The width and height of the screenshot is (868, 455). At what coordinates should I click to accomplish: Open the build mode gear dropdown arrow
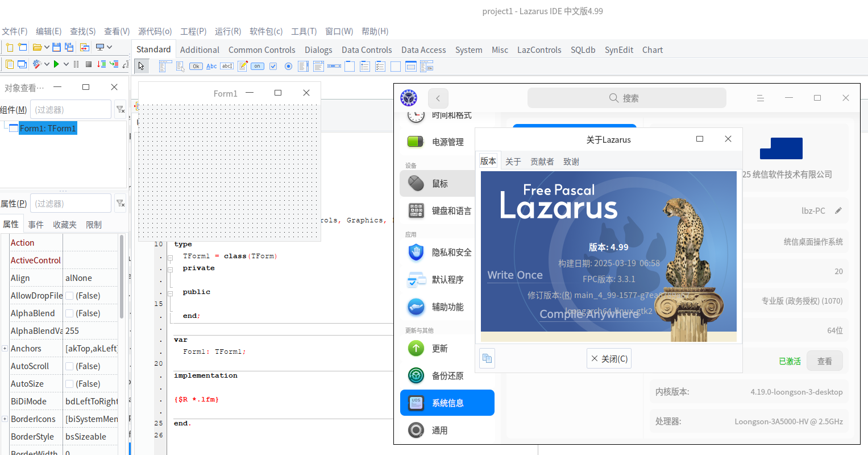click(47, 64)
